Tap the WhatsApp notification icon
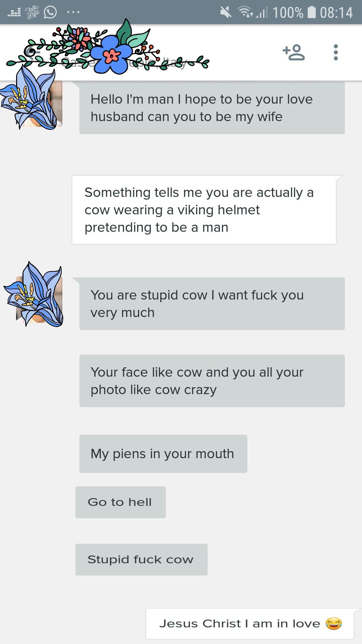The image size is (362, 644). (x=50, y=12)
